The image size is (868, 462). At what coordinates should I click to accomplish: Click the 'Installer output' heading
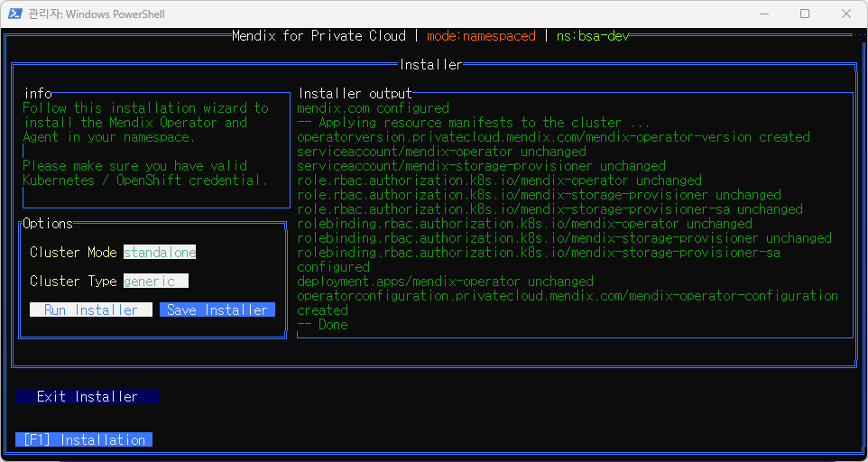click(355, 94)
